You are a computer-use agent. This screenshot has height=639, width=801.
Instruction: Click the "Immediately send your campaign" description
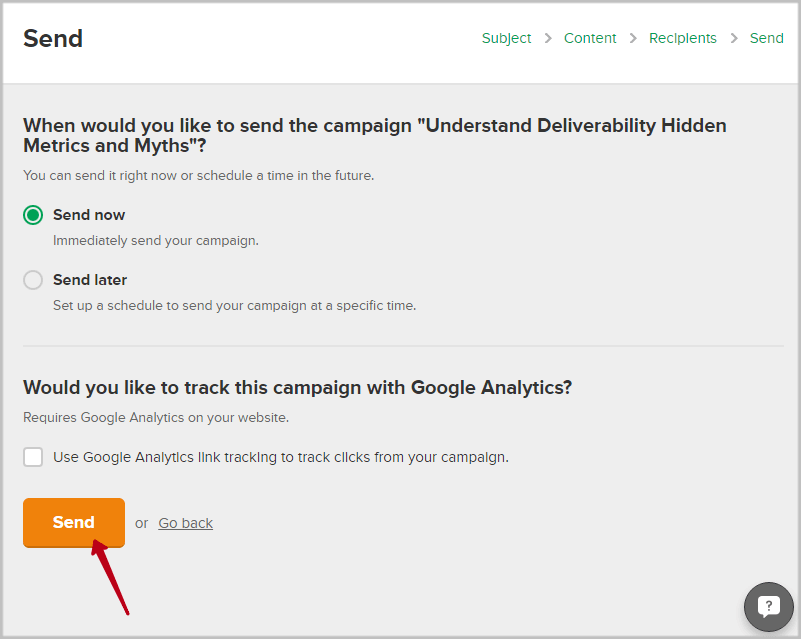(x=156, y=241)
